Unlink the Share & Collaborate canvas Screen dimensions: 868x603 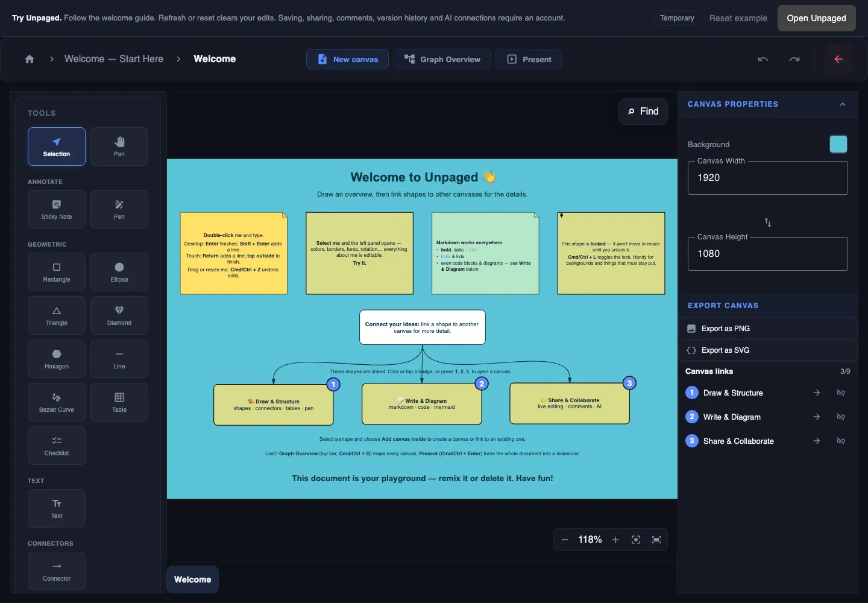[841, 441]
